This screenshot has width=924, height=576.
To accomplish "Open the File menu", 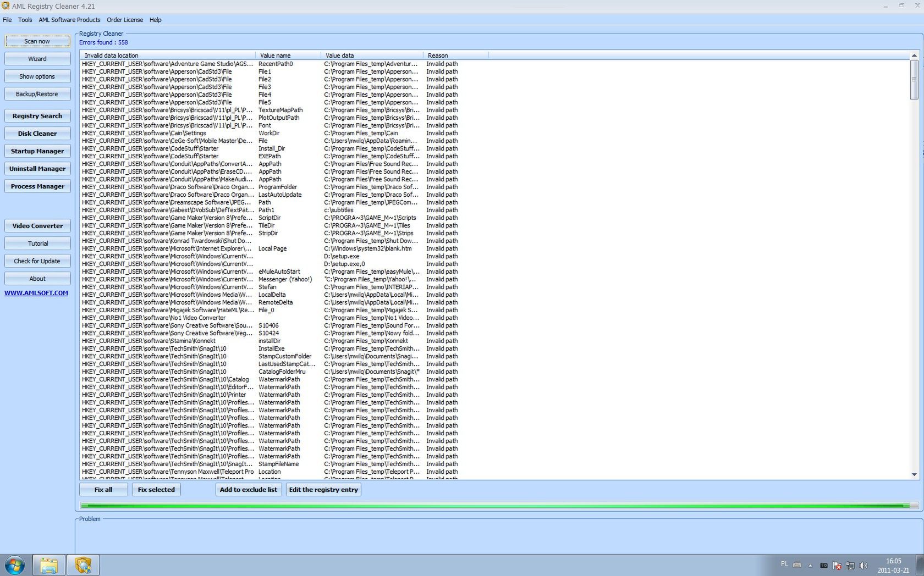I will [x=7, y=20].
